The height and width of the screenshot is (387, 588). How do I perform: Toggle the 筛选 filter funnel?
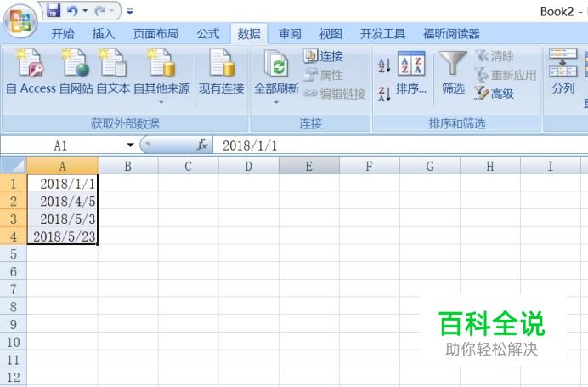(453, 73)
